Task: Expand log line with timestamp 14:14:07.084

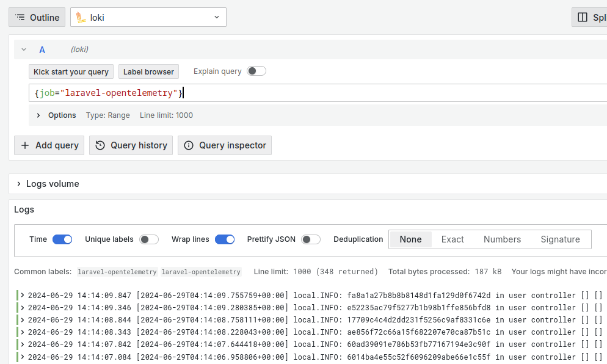Action: click(x=23, y=357)
